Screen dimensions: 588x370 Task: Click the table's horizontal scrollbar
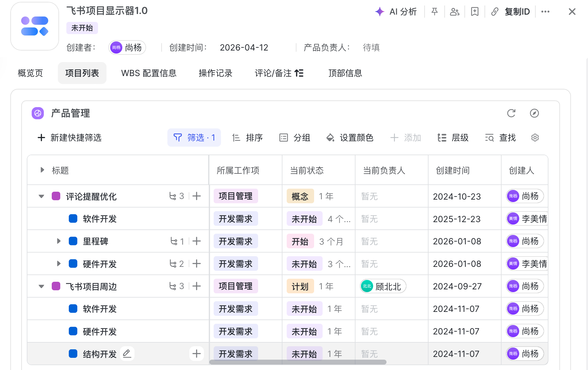[x=298, y=362]
